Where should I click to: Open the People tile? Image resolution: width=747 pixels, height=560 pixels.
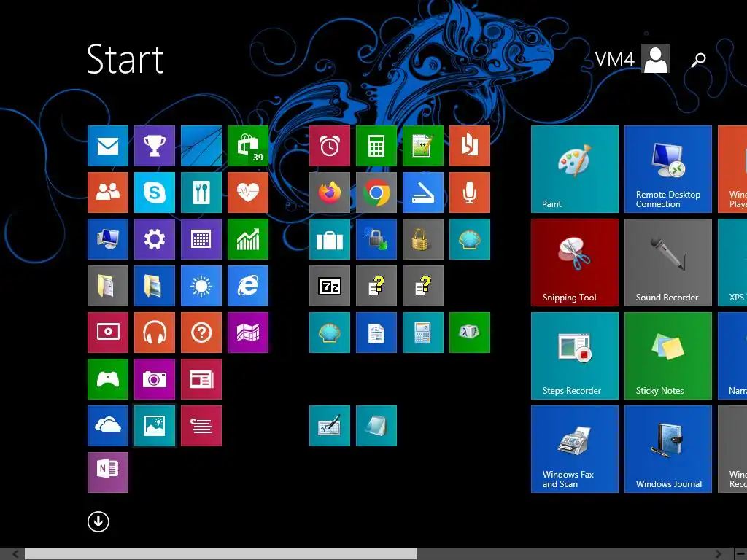click(x=108, y=192)
